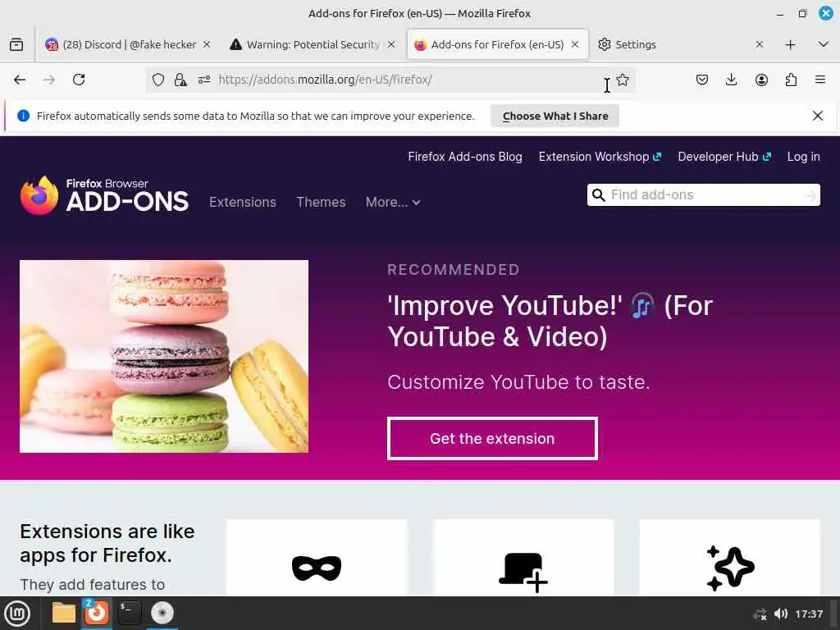Submit search with the arrow button
The height and width of the screenshot is (630, 840).
click(x=810, y=196)
